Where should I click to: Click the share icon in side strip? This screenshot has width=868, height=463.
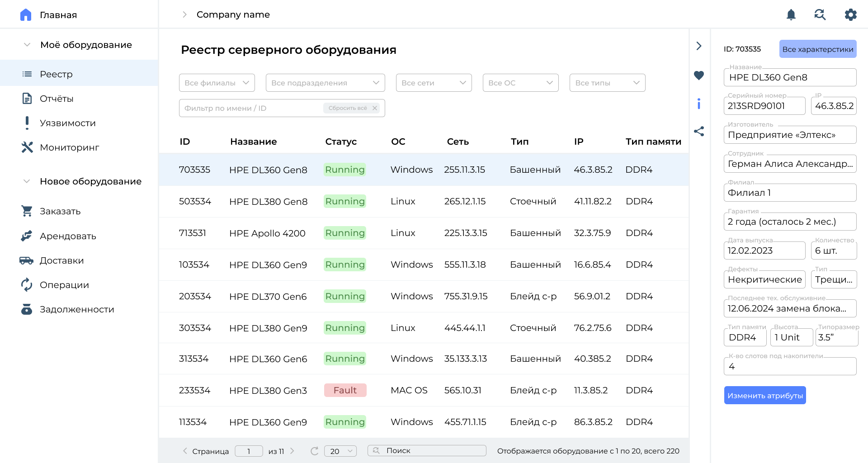[x=699, y=132]
